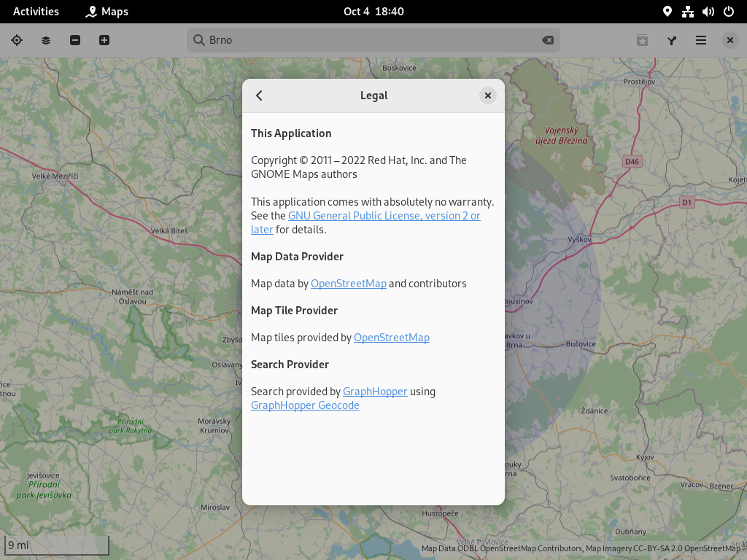This screenshot has height=560, width=747.
Task: Open the main hamburger menu
Action: (701, 41)
